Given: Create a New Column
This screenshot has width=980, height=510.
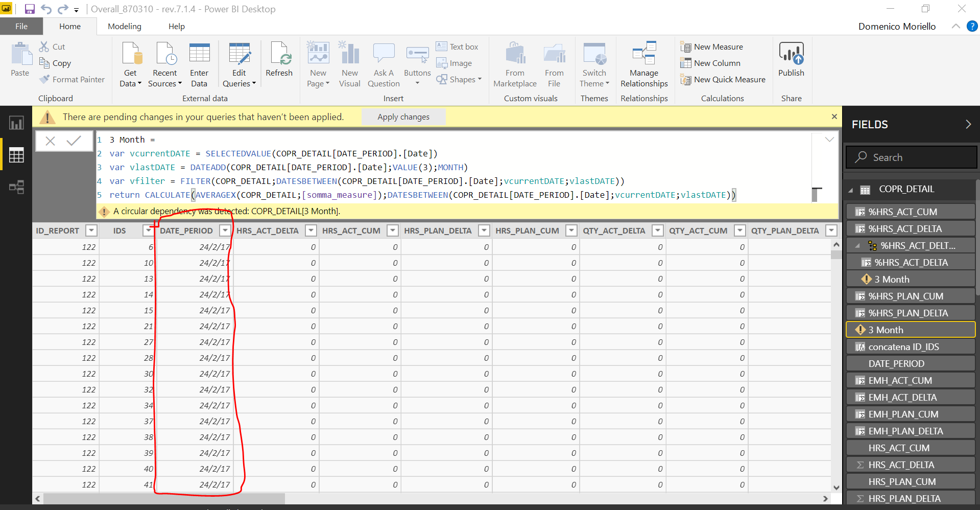Looking at the screenshot, I should pos(710,63).
